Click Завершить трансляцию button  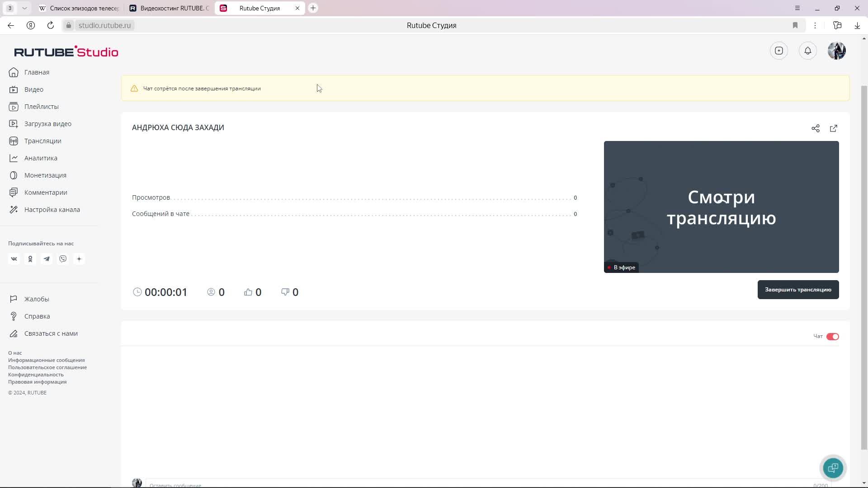pos(798,290)
